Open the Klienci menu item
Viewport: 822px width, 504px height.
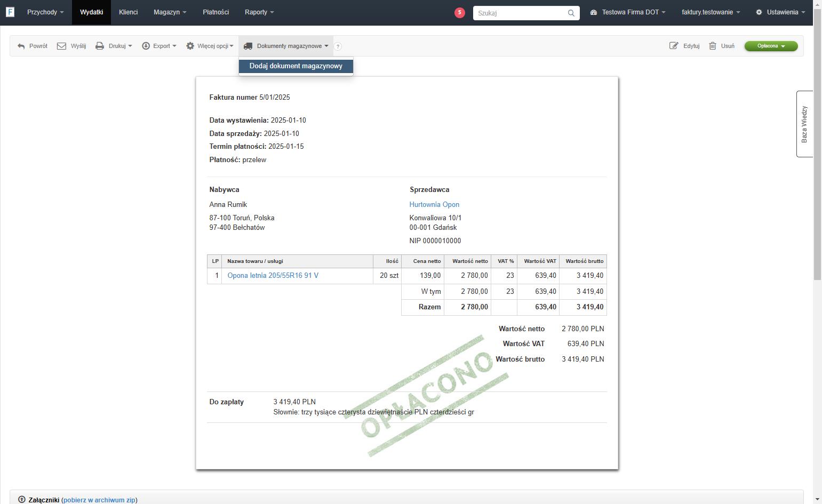tap(129, 12)
